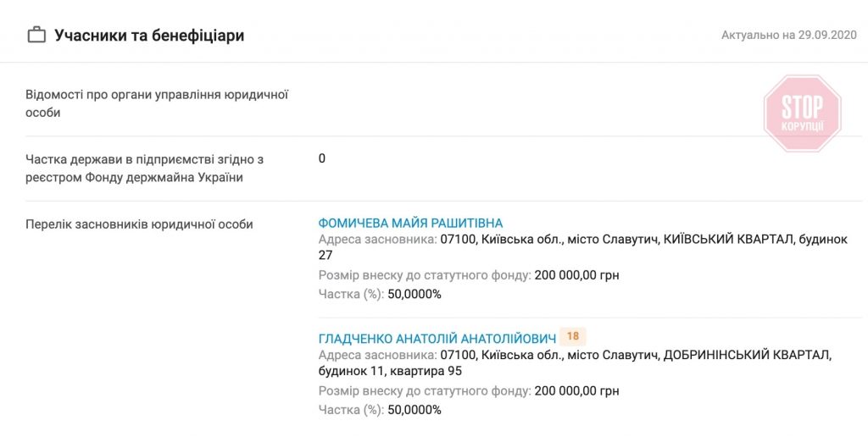
Task: Click the Перелік засновників юридичної особи label
Action: (139, 224)
